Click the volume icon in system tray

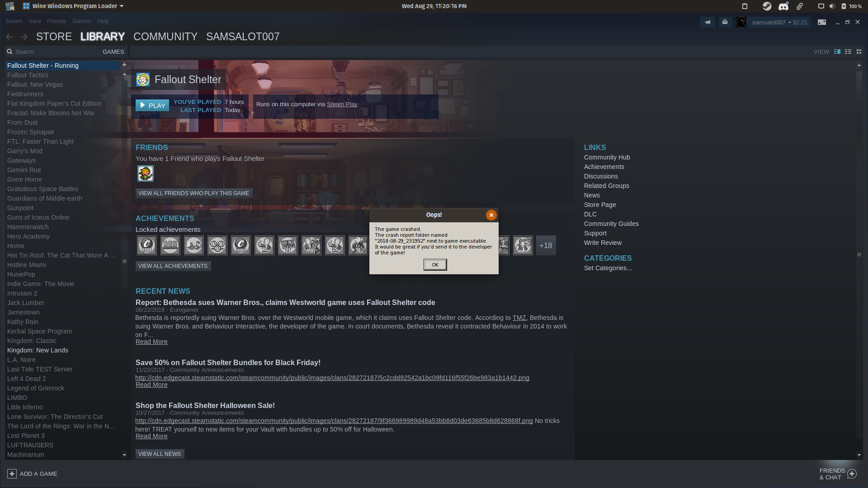pos(832,6)
